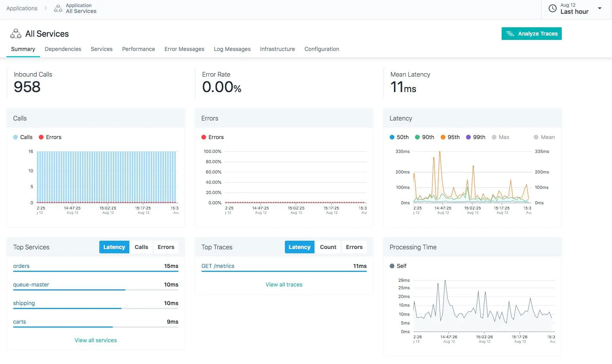Switch Top Services to sort by Calls
612x364 pixels.
(141, 247)
